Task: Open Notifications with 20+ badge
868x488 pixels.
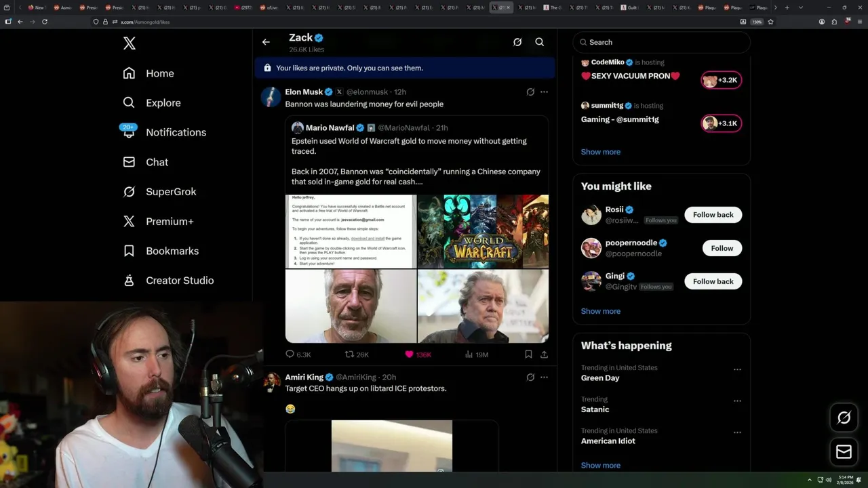Action: click(163, 132)
